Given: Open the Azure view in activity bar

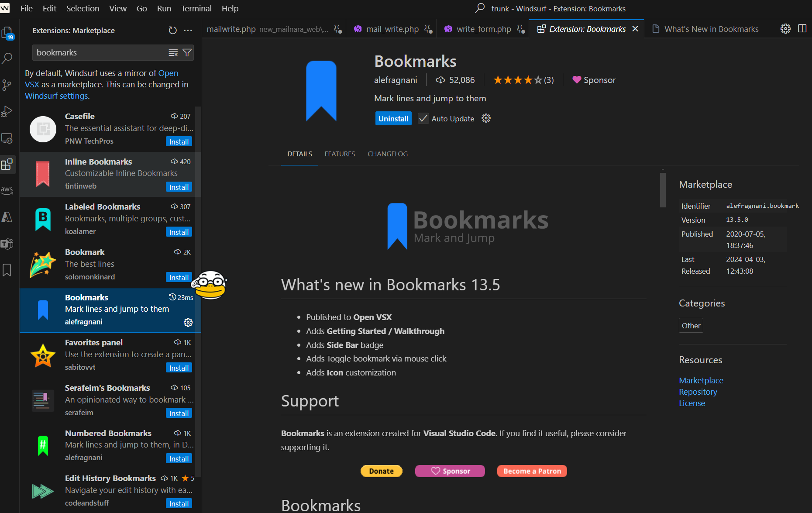Looking at the screenshot, I should tap(7, 217).
